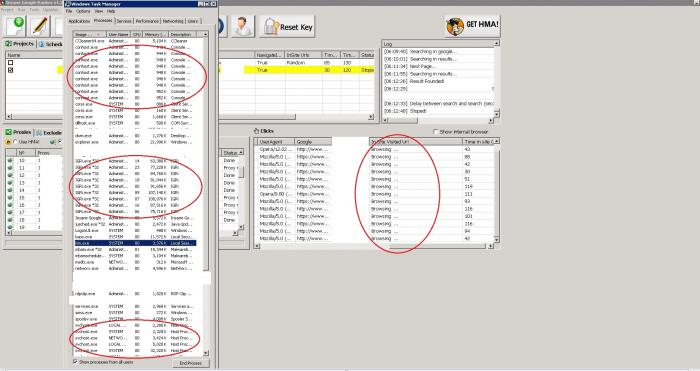Click the Log panel scroll-up arrow
Image resolution: width=700 pixels, height=371 pixels.
point(496,43)
